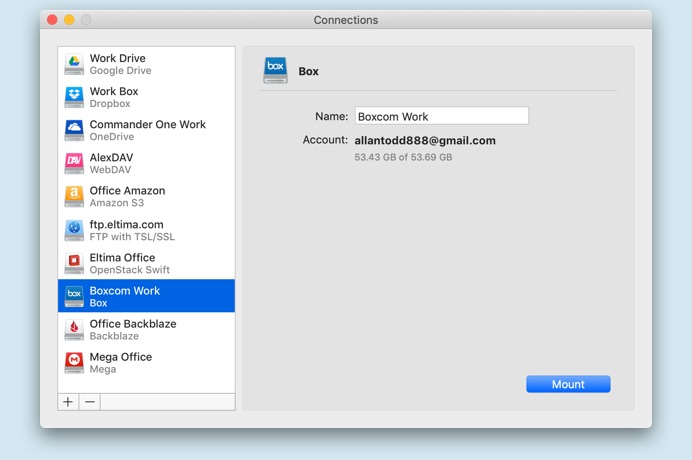Select the WebDAV icon for AlexDAV
The width and height of the screenshot is (692, 460).
coord(74,163)
